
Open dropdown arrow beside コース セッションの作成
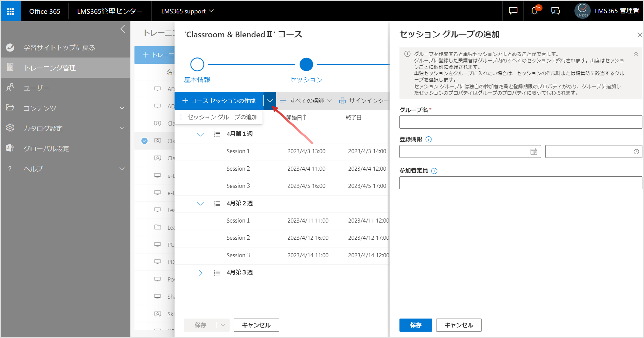tap(270, 101)
